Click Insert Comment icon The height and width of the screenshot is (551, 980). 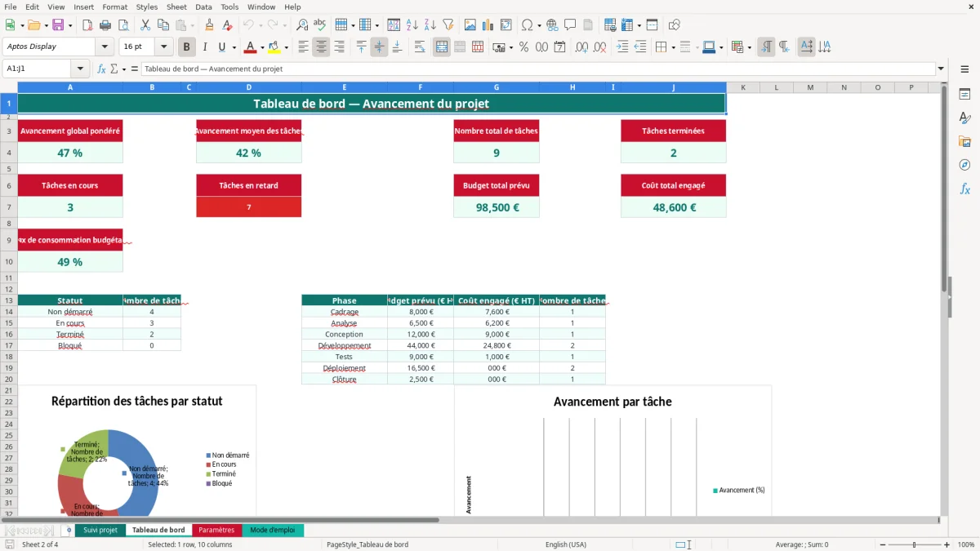(570, 25)
